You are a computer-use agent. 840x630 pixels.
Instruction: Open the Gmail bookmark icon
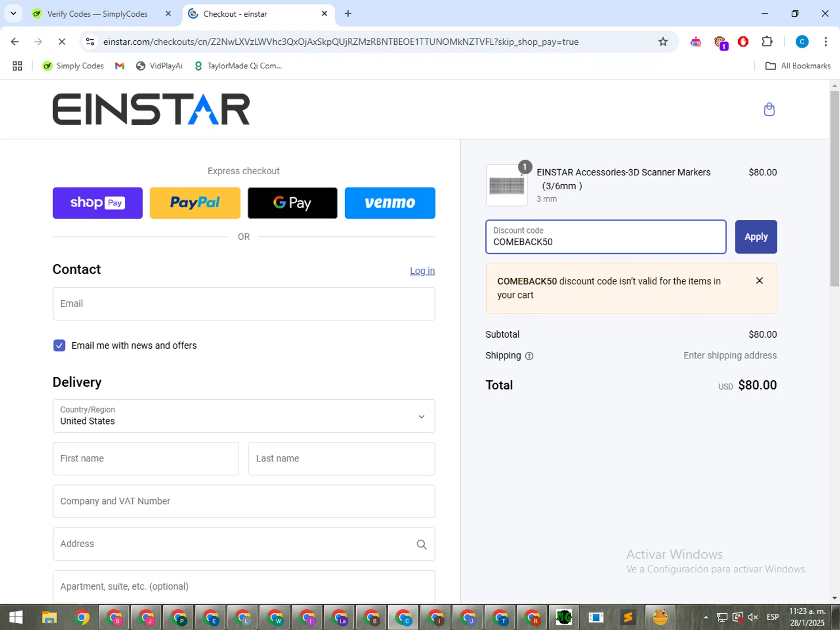119,66
